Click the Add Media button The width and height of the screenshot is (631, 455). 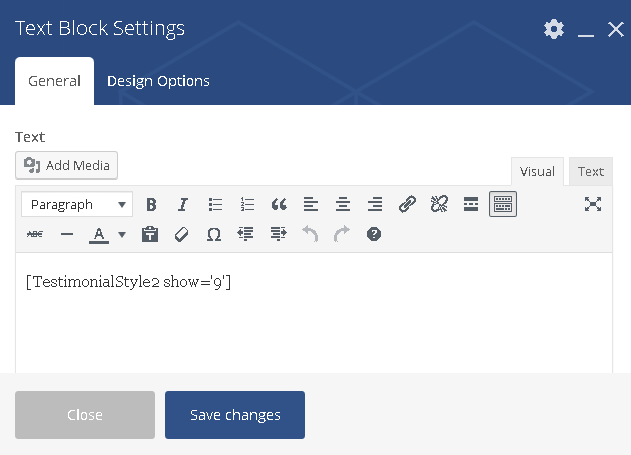click(x=67, y=165)
